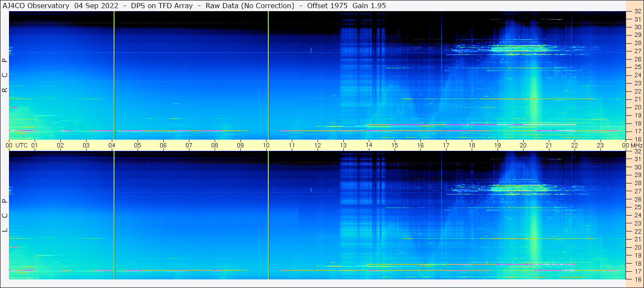Click hour label "13" on UTC axis
The width and height of the screenshot is (644, 288).
tap(343, 145)
